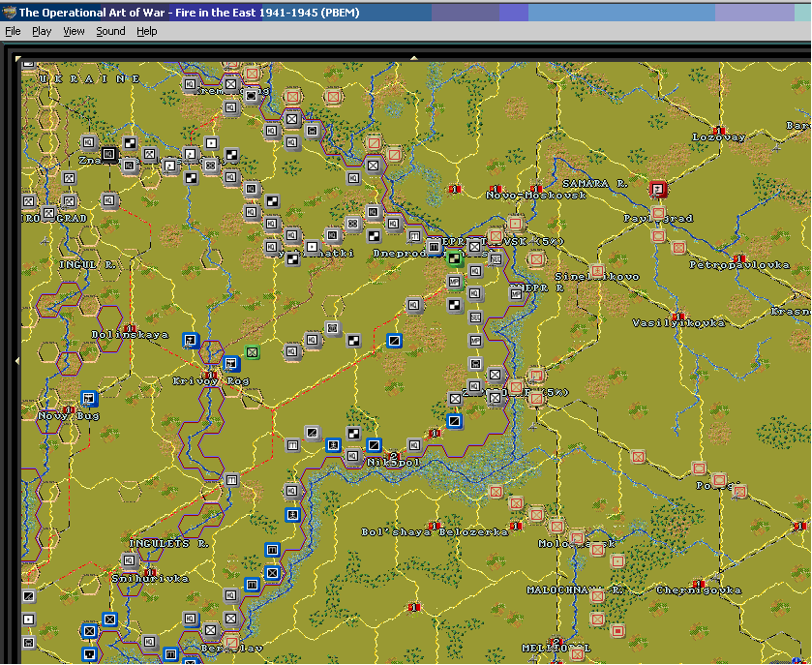Select the pink dotted unit below Molochansk
The image size is (812, 665).
617,560
